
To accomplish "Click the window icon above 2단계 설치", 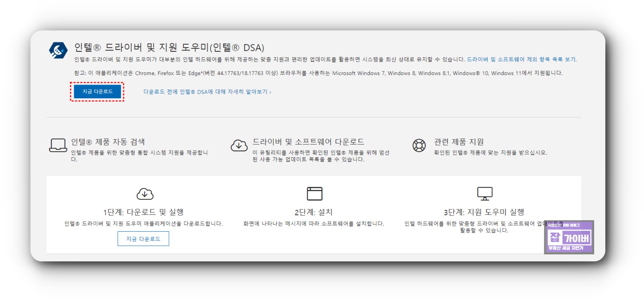I will pyautogui.click(x=314, y=193).
